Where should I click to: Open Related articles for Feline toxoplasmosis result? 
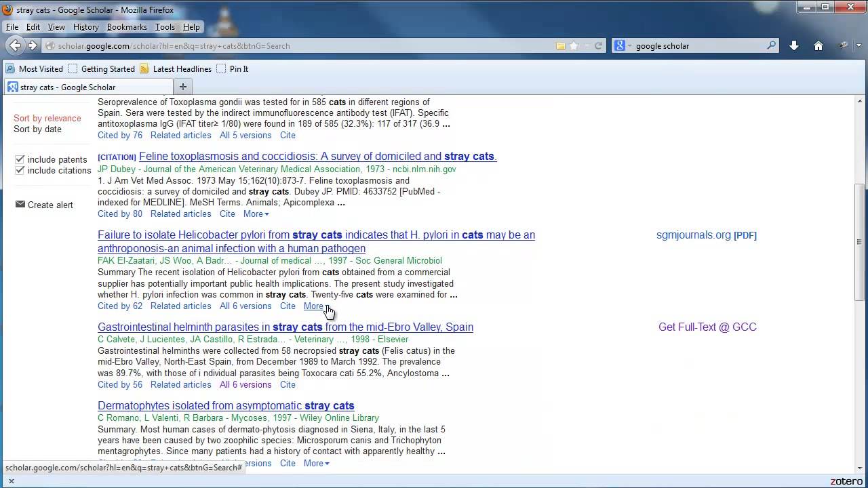click(181, 213)
